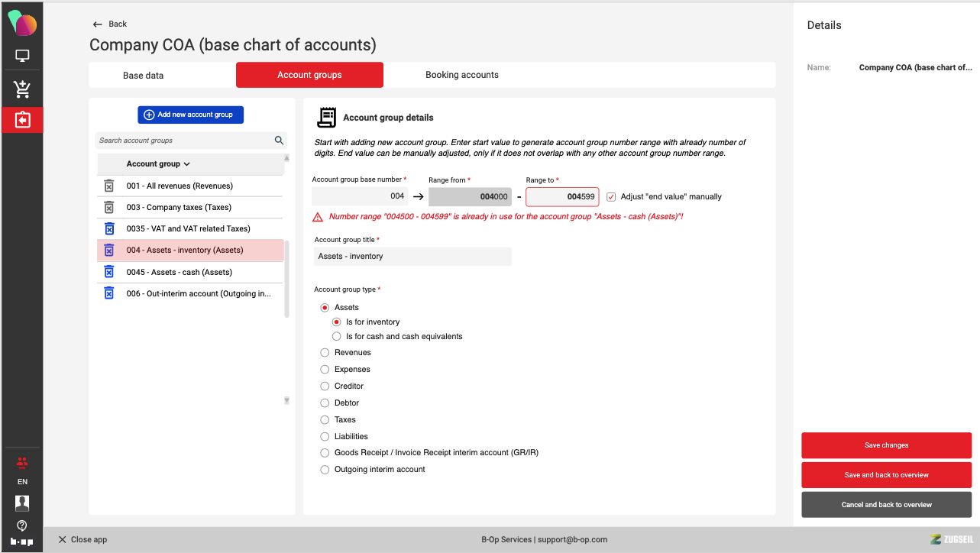Screen dimensions: 980x553
Task: Select the Revenues account group type
Action: click(325, 353)
